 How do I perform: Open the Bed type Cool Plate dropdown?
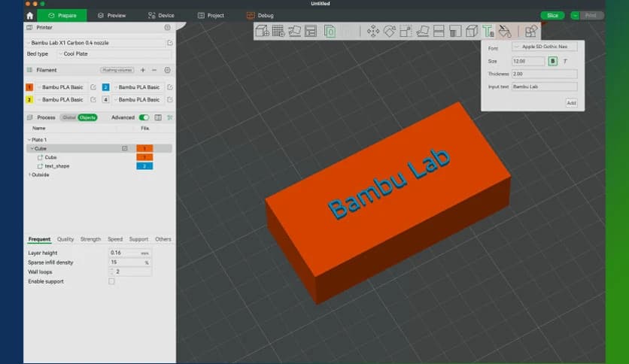tap(114, 54)
